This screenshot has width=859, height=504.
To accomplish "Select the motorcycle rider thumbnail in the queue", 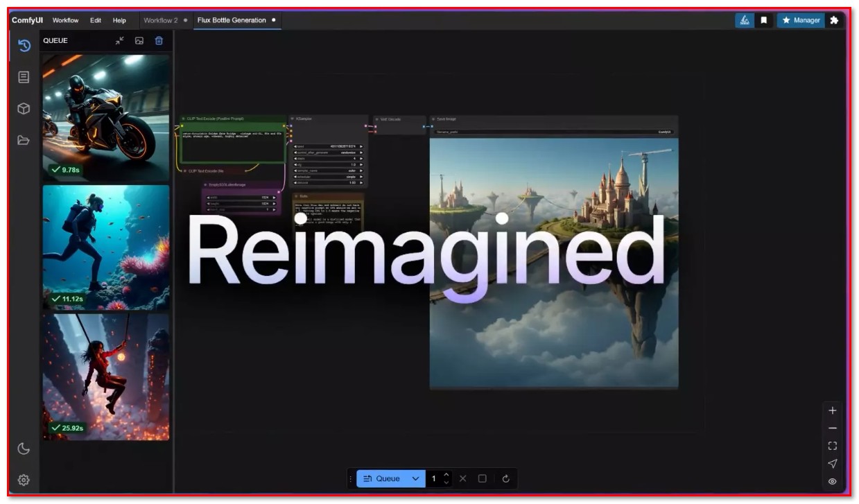I will coord(106,118).
